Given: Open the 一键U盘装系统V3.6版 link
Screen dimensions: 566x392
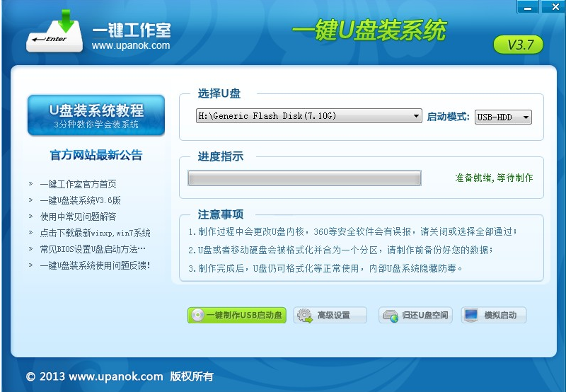Looking at the screenshot, I should tap(80, 200).
